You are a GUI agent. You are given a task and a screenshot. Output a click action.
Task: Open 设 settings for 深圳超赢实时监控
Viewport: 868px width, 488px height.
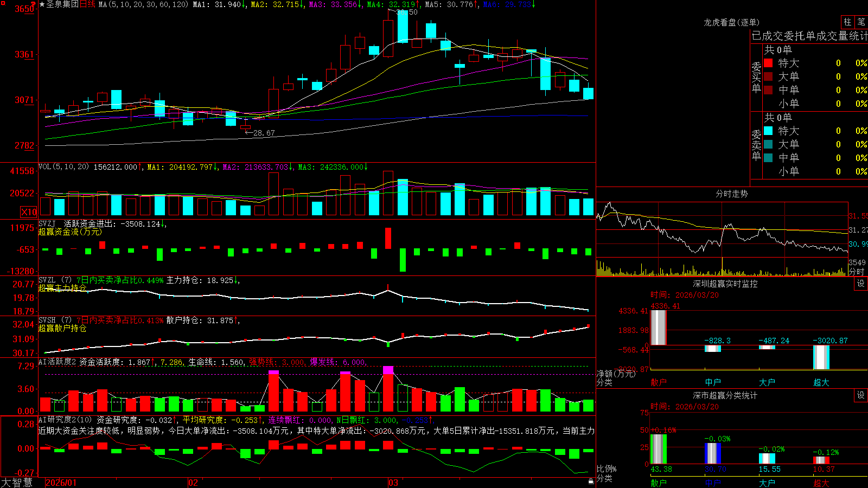pos(861,284)
